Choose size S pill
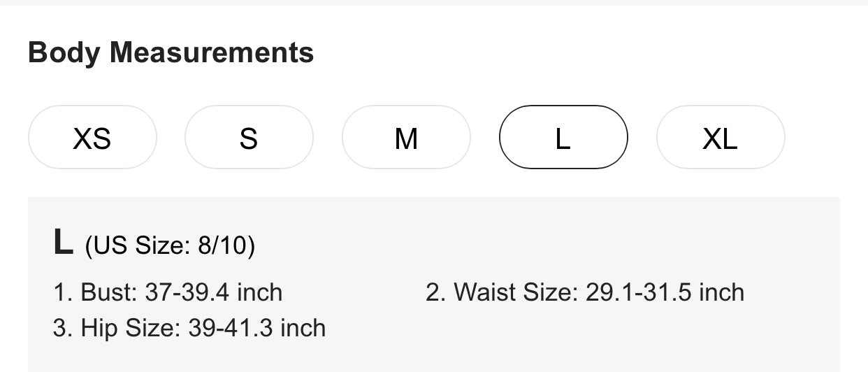This screenshot has height=372, width=868. tap(249, 138)
